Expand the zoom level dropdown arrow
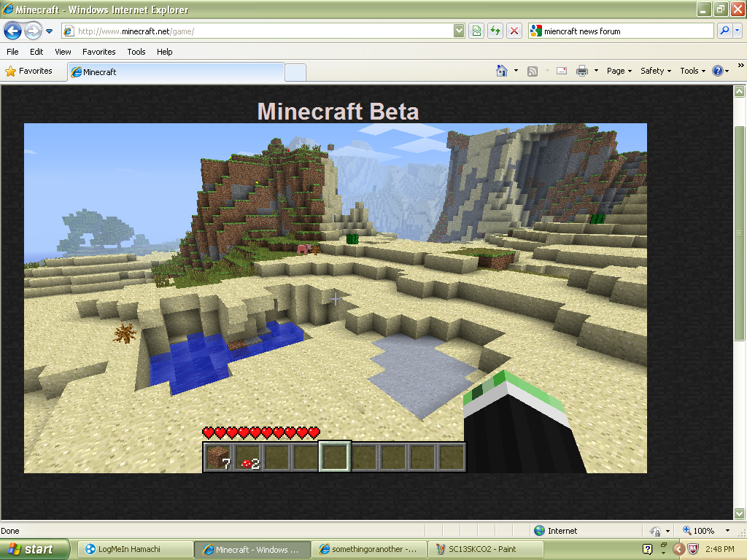Viewport: 747px width, 560px height. (x=727, y=531)
